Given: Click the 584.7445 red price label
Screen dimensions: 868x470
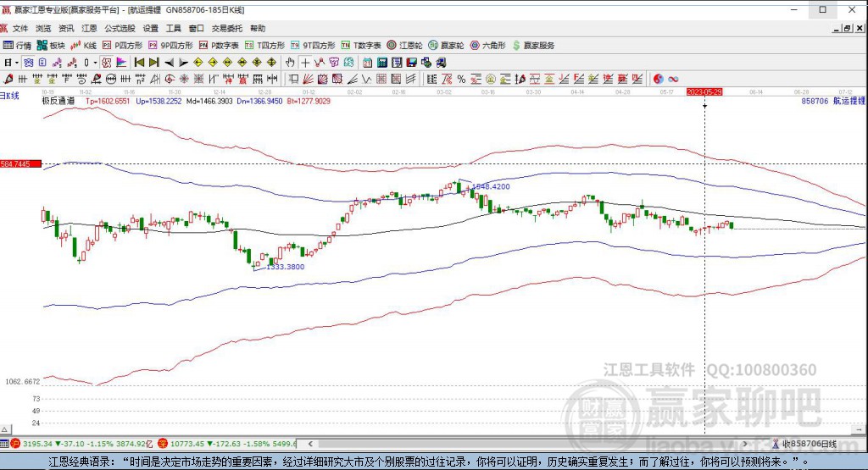Looking at the screenshot, I should (x=20, y=163).
